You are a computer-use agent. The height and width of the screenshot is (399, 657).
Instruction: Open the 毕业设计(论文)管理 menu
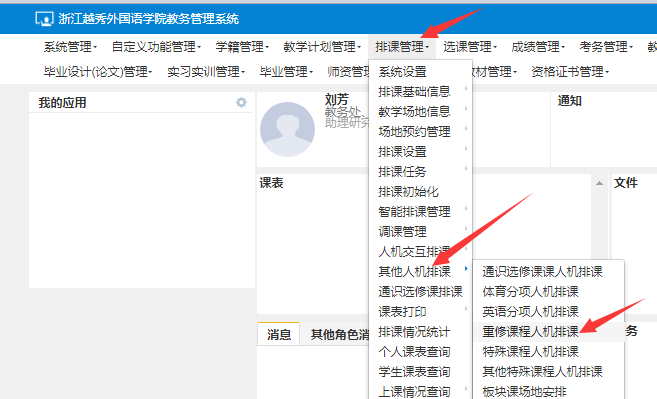(x=98, y=72)
